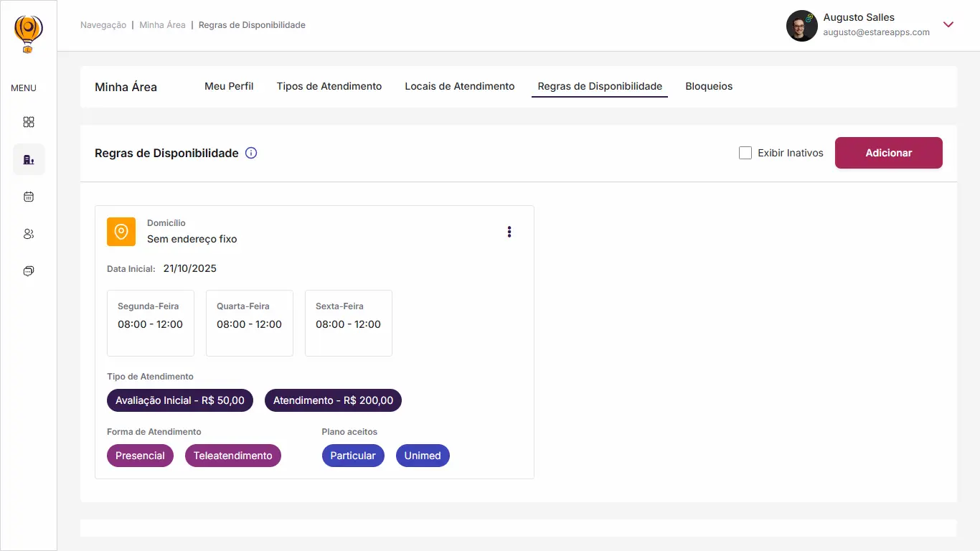Click the orange location pin icon
Viewport: 980px width, 551px height.
[121, 232]
